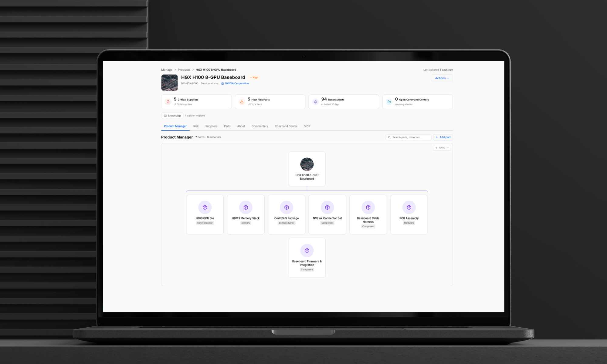Click the search magnifier icon
607x364 pixels.
pyautogui.click(x=389, y=137)
